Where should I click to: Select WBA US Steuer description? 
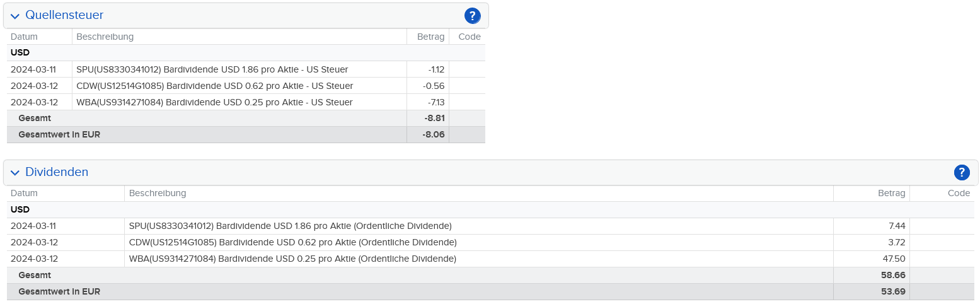pyautogui.click(x=214, y=102)
